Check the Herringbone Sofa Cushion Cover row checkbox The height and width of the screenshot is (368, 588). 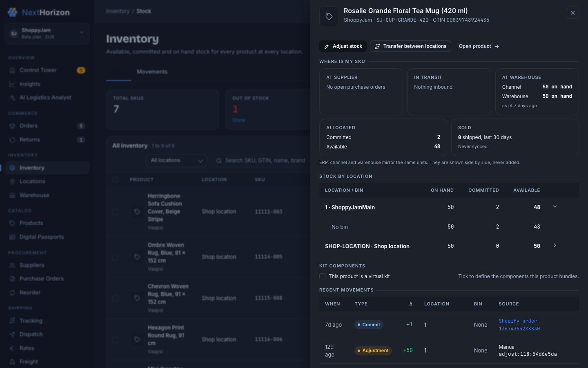(115, 212)
